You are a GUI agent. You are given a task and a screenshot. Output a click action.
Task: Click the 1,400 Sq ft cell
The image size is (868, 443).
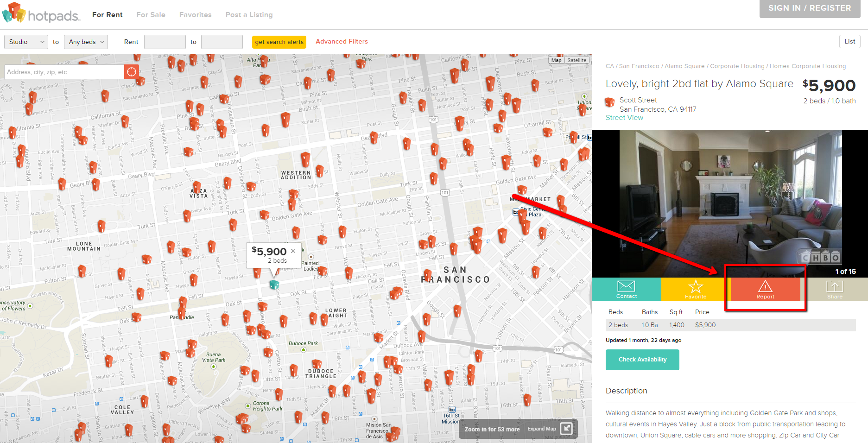point(677,325)
